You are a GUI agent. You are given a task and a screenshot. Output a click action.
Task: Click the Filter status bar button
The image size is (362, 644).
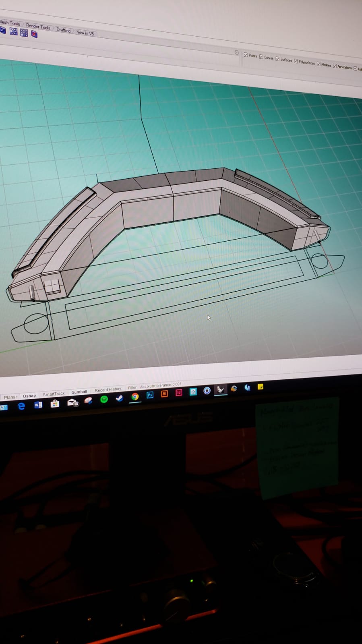click(x=132, y=387)
